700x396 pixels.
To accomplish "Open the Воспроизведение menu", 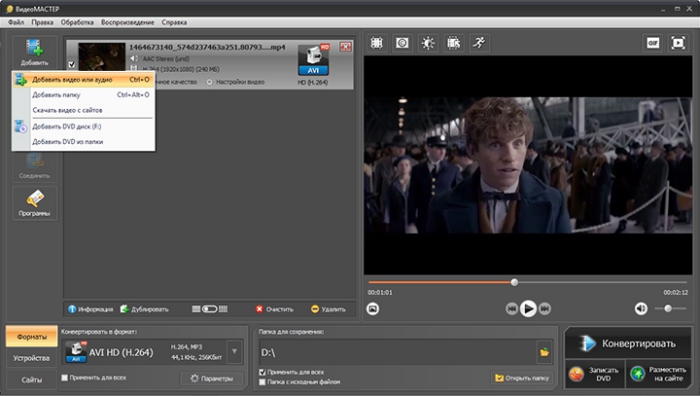I will [127, 22].
